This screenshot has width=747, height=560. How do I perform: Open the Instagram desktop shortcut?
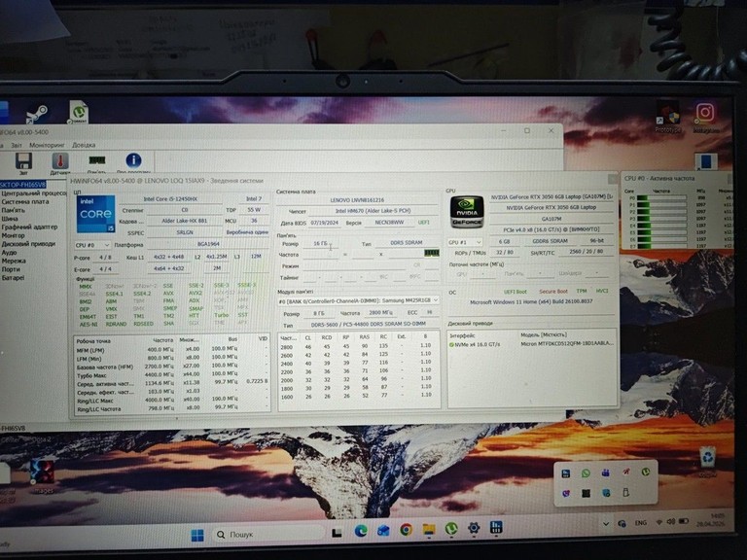pos(705,113)
